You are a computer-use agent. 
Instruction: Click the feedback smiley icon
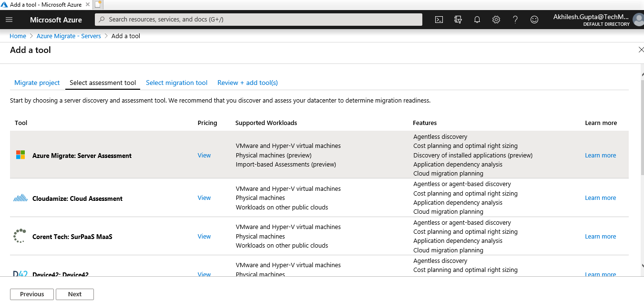pos(534,20)
